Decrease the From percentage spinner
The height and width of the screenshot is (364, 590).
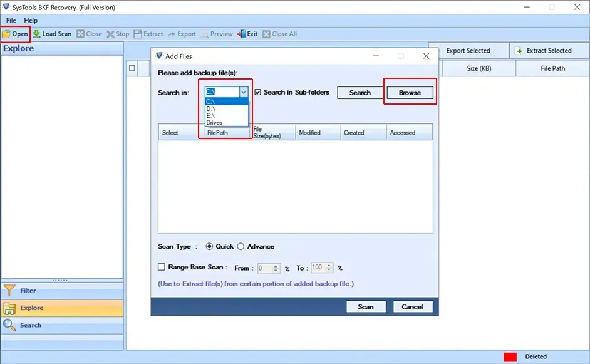276,271
